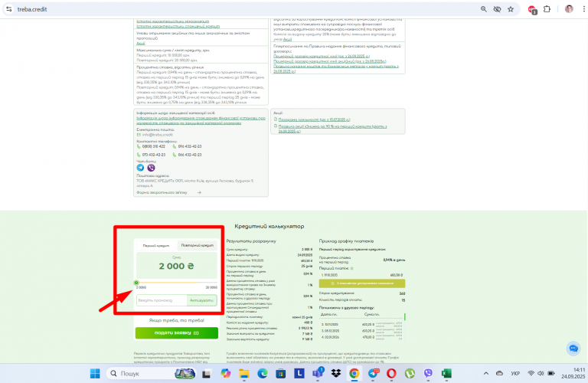This screenshot has height=383, width=588.
Task: Open the browser extensions puzzle icon
Action: [x=547, y=9]
